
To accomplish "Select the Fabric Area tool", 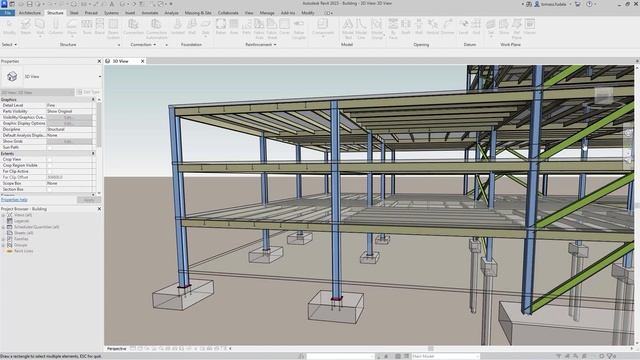I will (259, 29).
